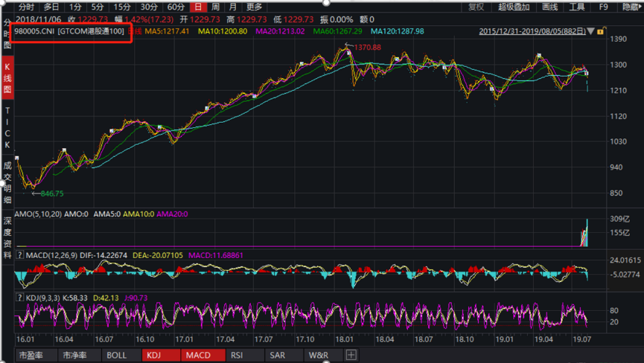Select the 日 daily period tab
Image resolution: width=644 pixels, height=363 pixels.
[198, 7]
